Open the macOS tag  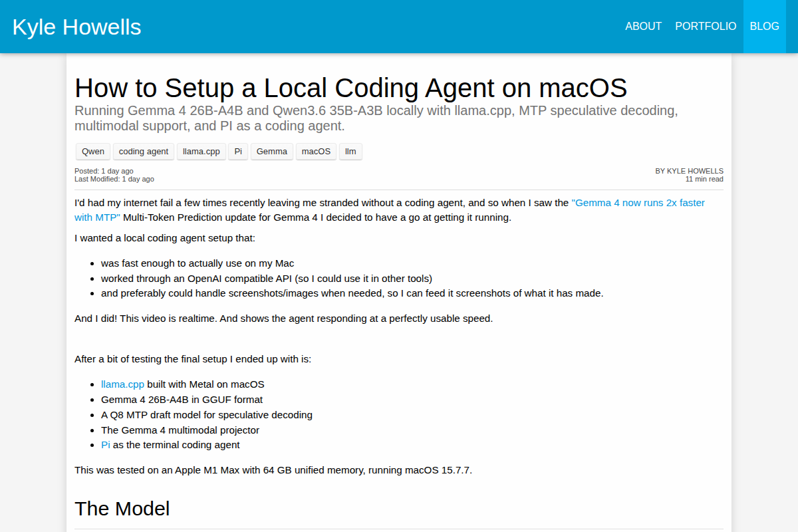(x=316, y=152)
